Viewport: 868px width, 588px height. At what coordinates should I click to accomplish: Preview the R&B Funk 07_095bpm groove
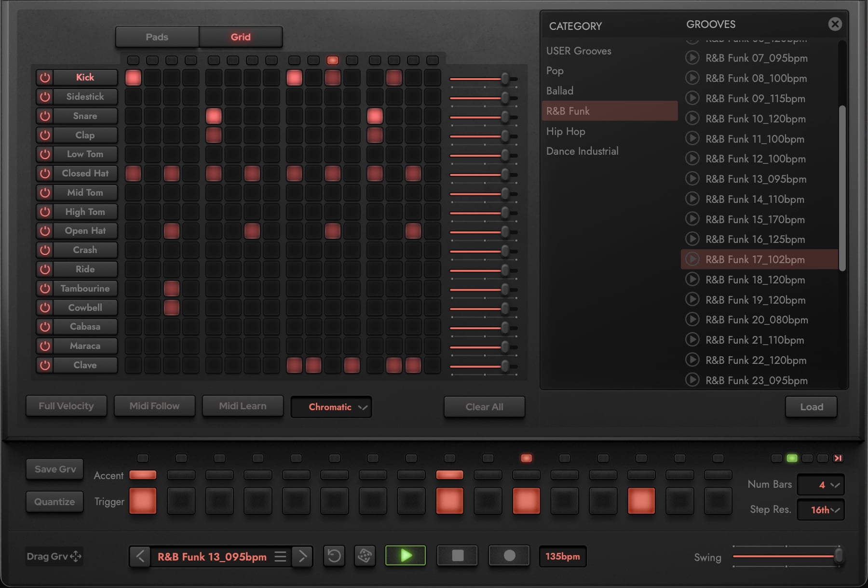(x=692, y=58)
